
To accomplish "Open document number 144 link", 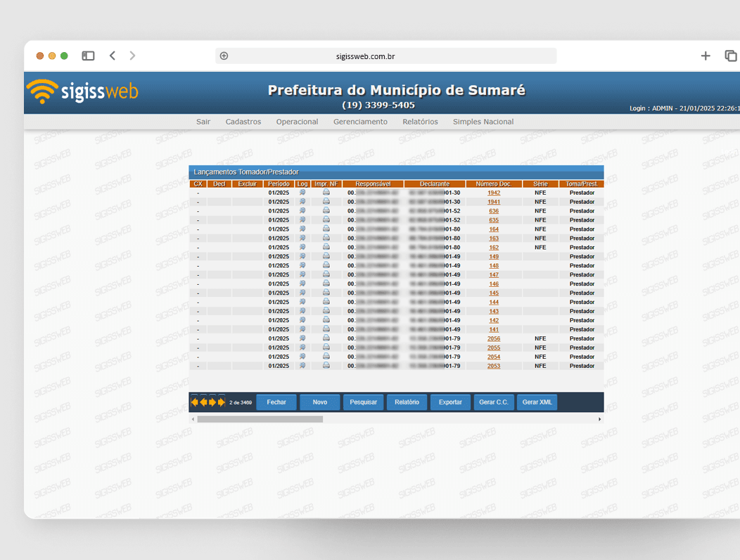I will tap(494, 303).
